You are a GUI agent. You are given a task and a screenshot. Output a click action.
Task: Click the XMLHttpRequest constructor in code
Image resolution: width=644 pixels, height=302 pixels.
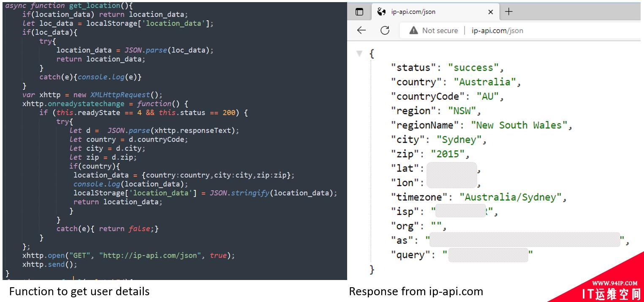point(120,95)
